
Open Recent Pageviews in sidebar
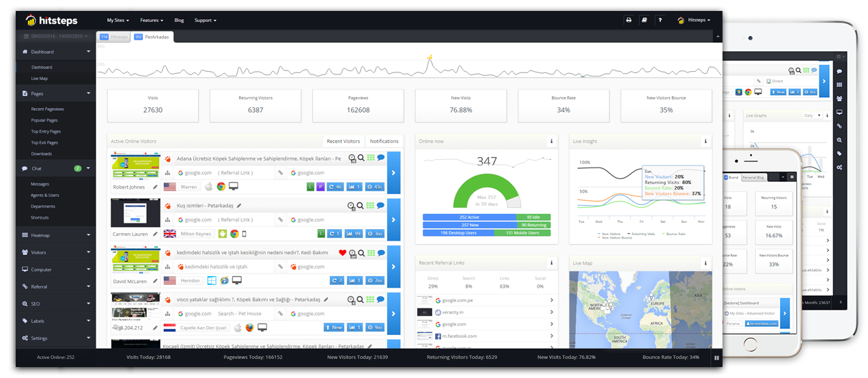(x=48, y=109)
